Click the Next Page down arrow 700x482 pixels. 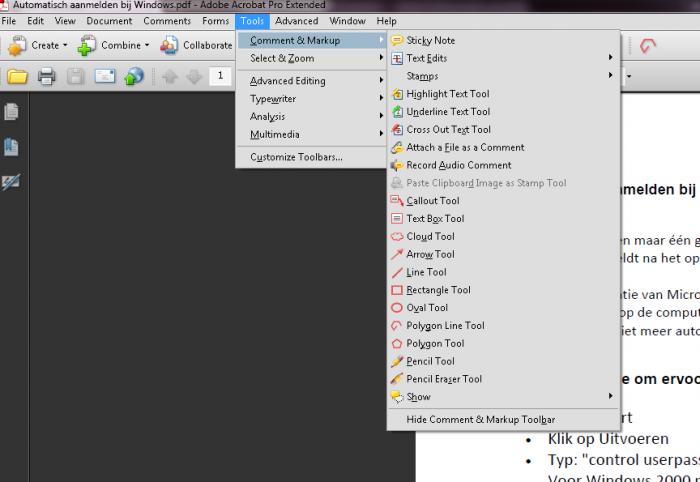pyautogui.click(x=194, y=76)
